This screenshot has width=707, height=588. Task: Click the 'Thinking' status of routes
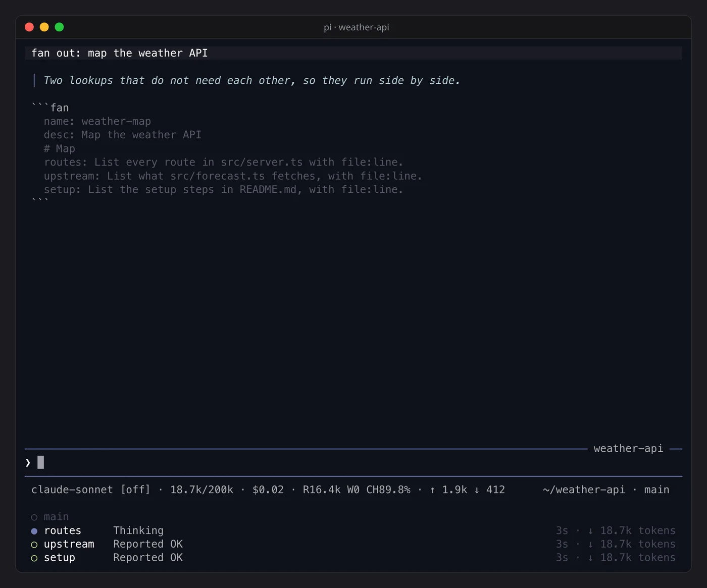138,530
